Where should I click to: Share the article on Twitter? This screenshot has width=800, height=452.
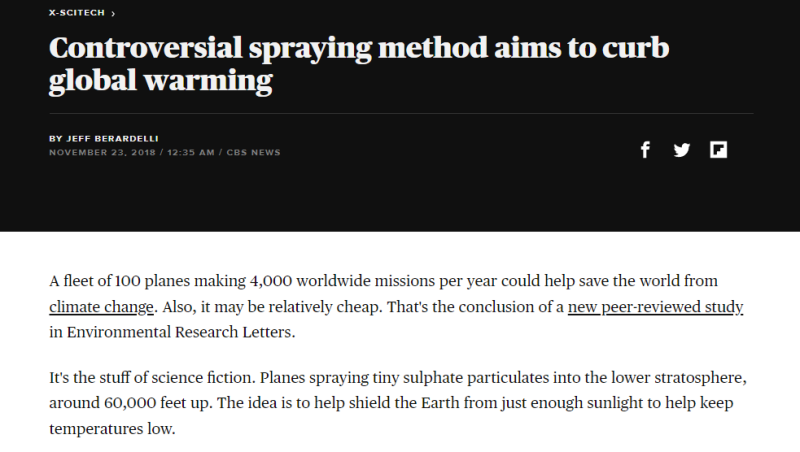pos(682,150)
